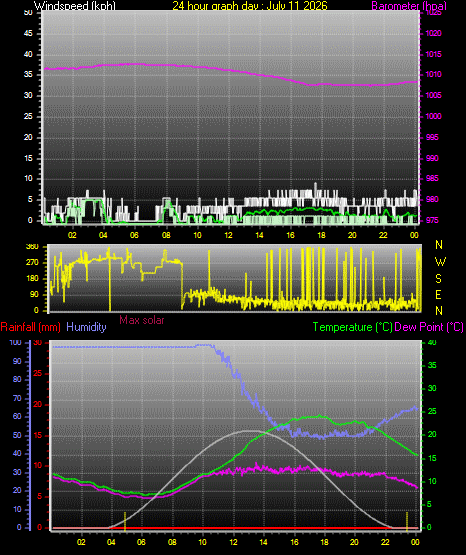The width and height of the screenshot is (466, 555).
Task: Click the "Windspeed (kph)" axis title
Action: coord(75,6)
